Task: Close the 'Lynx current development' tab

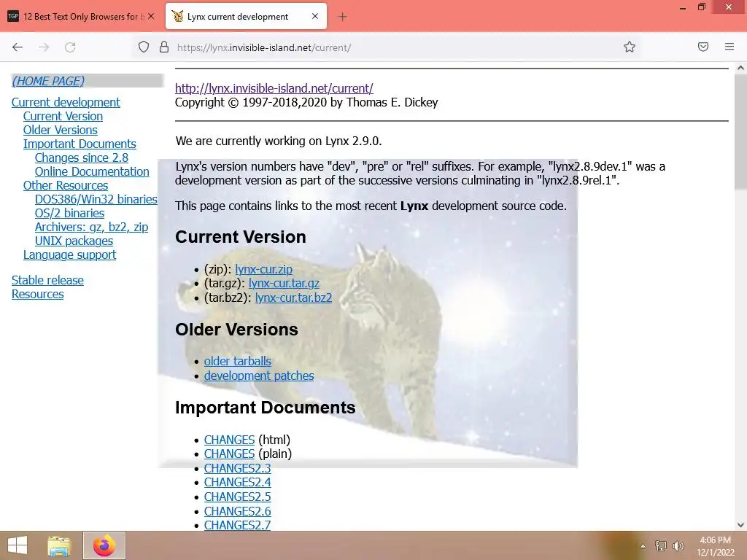Action: pos(315,16)
